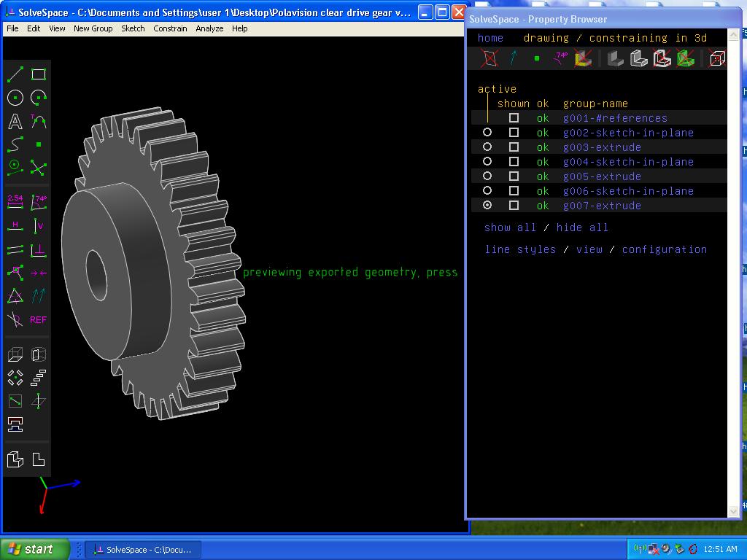
Task: Click the 'hide all' link
Action: pyautogui.click(x=582, y=227)
